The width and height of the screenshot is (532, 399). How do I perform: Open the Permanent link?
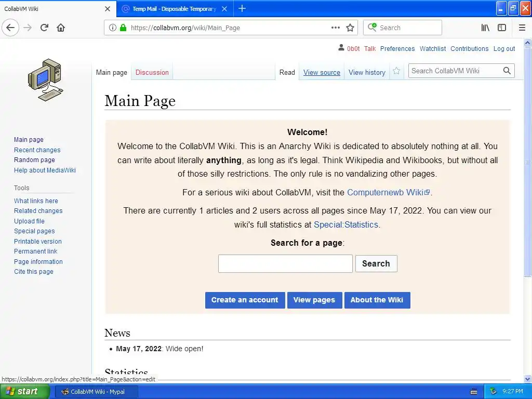pyautogui.click(x=36, y=251)
